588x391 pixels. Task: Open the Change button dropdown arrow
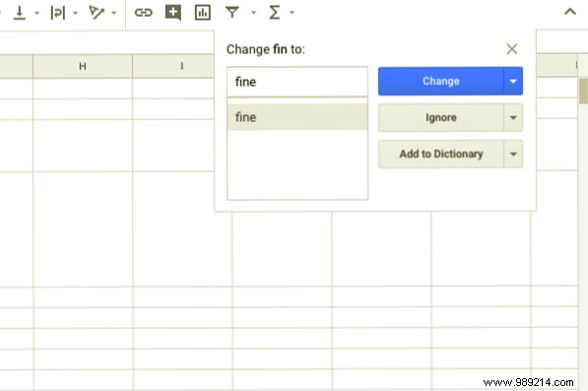(x=513, y=81)
